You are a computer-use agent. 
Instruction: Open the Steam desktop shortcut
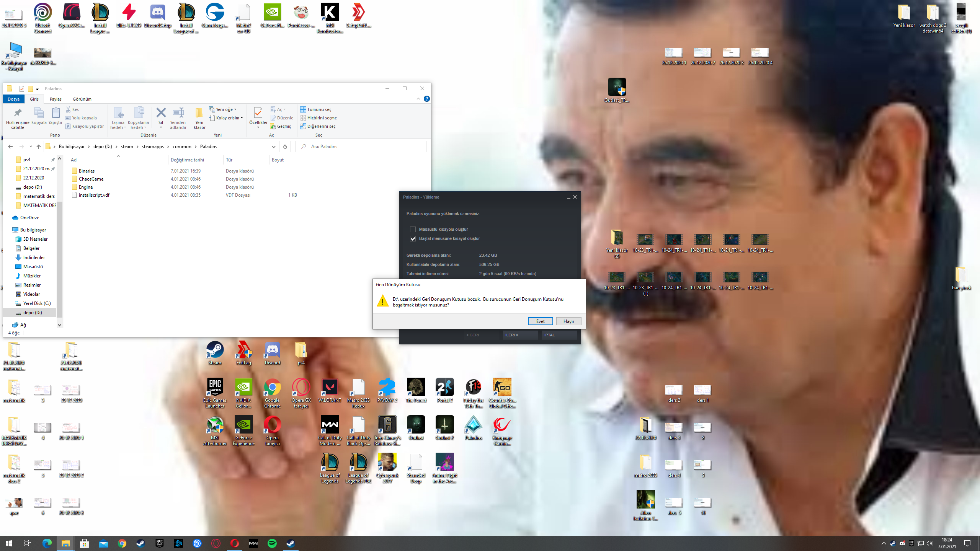point(215,353)
